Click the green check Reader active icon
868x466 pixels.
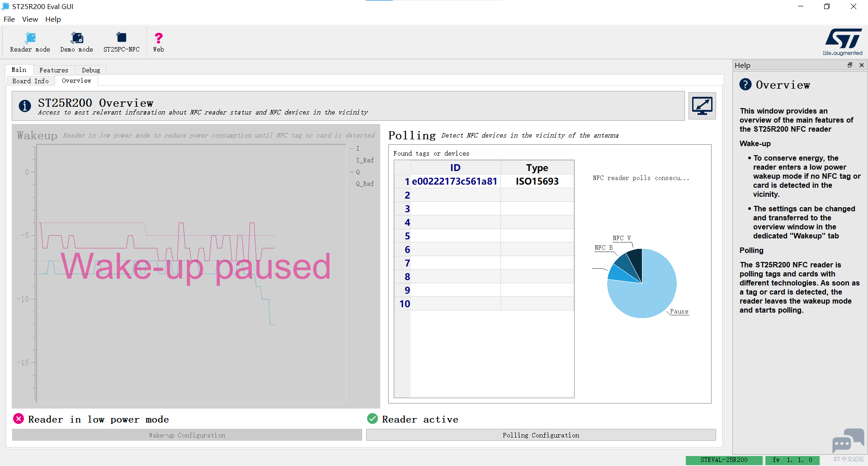(x=373, y=419)
